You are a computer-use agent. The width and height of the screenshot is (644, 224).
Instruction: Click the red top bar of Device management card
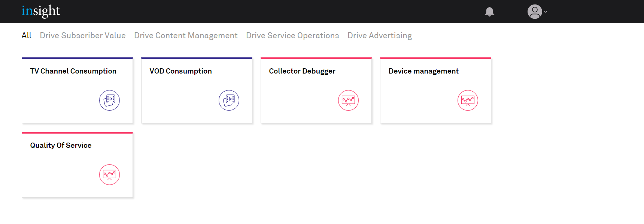[x=435, y=59]
